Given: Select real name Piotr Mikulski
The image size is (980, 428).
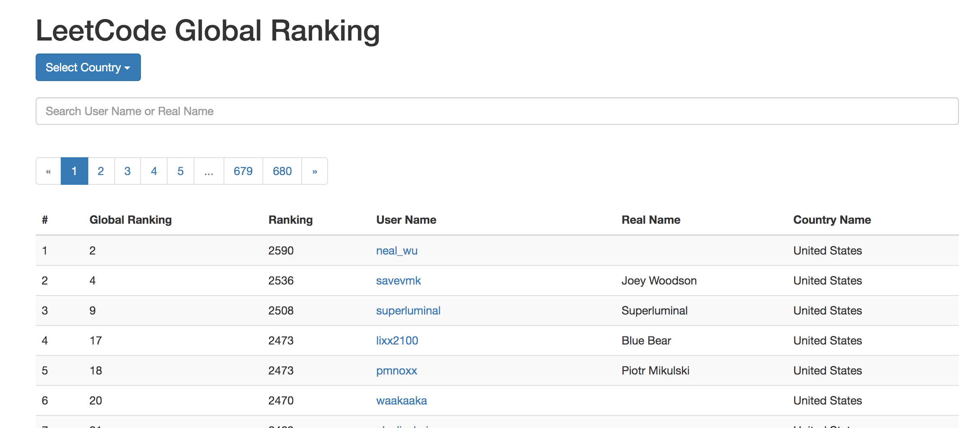Looking at the screenshot, I should point(655,370).
